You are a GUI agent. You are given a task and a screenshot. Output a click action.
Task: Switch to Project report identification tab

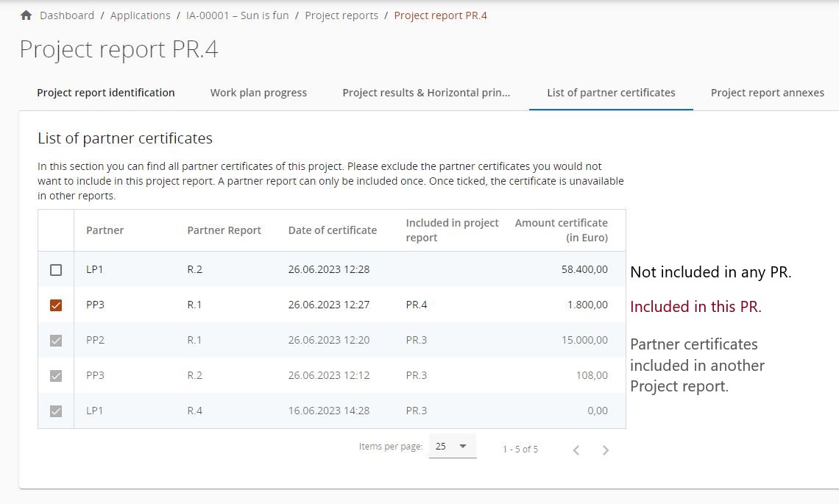coord(106,93)
